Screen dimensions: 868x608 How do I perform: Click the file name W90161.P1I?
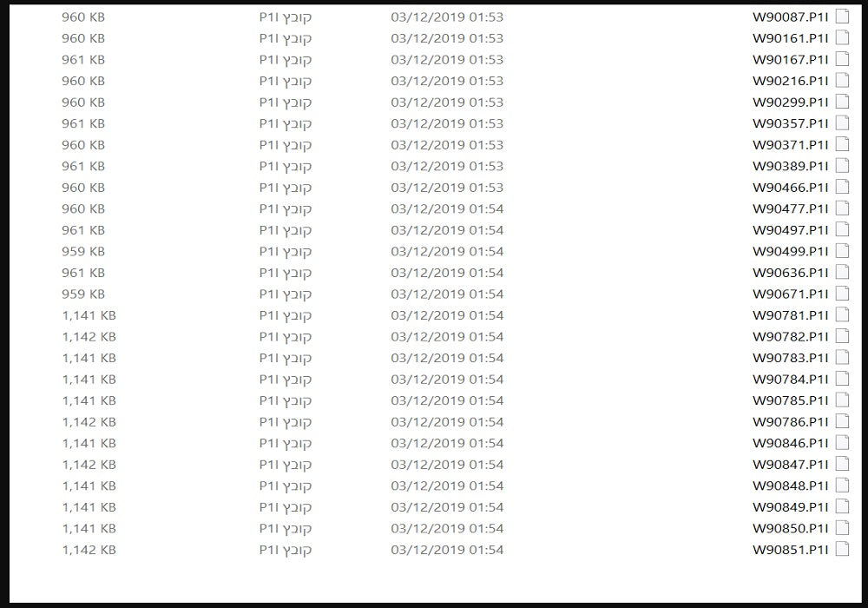pyautogui.click(x=791, y=38)
